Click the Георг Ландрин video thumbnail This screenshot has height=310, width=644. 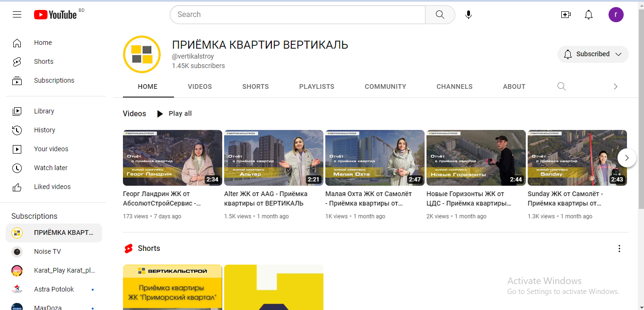tap(173, 158)
